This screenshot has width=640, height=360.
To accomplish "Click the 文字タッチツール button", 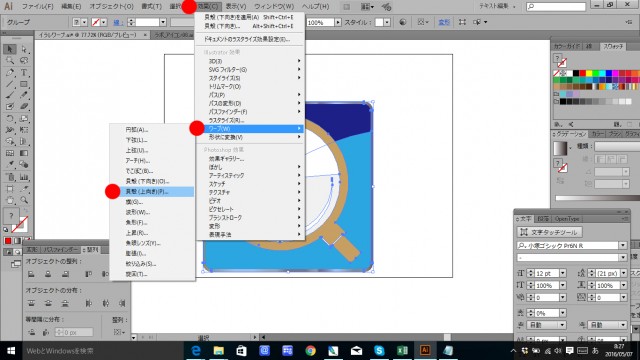I will (x=549, y=232).
